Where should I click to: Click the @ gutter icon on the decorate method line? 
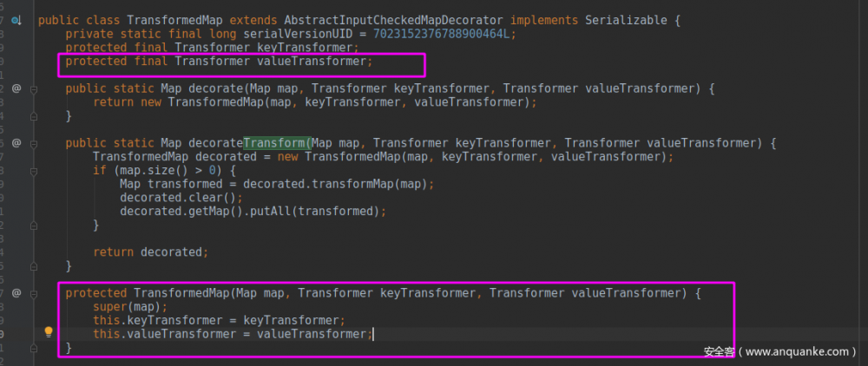(x=16, y=88)
